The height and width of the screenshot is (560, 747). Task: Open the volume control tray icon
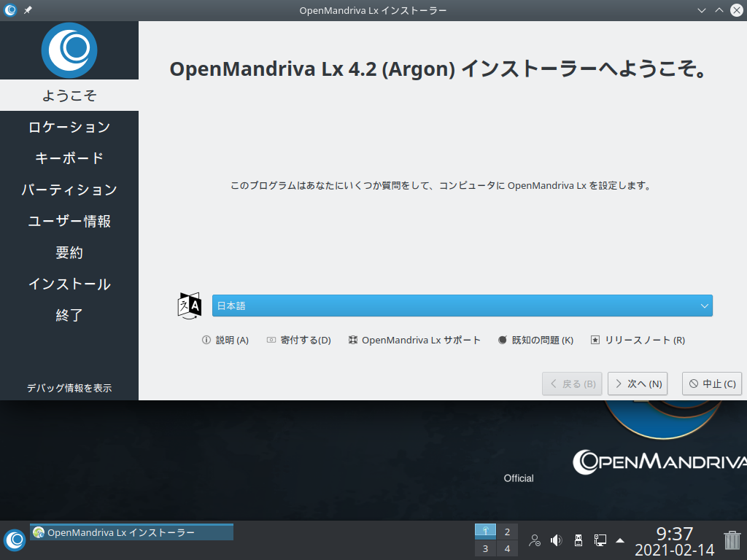(x=556, y=540)
